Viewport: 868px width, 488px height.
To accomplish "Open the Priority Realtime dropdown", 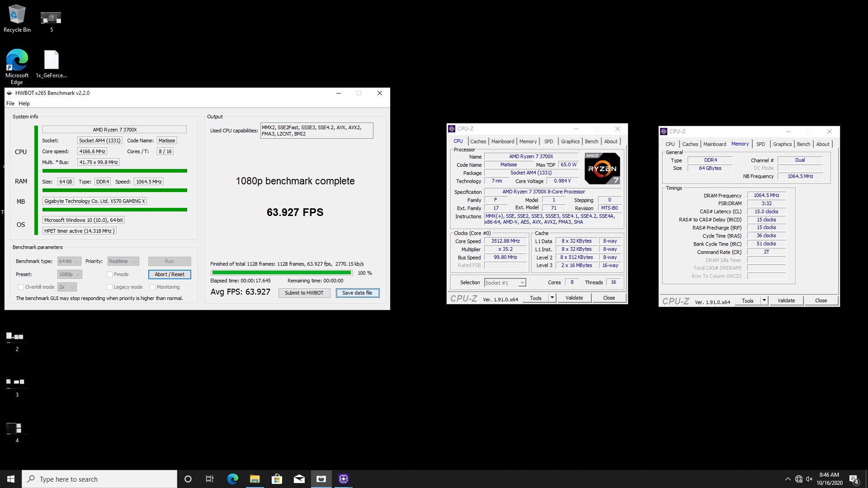I will click(123, 261).
